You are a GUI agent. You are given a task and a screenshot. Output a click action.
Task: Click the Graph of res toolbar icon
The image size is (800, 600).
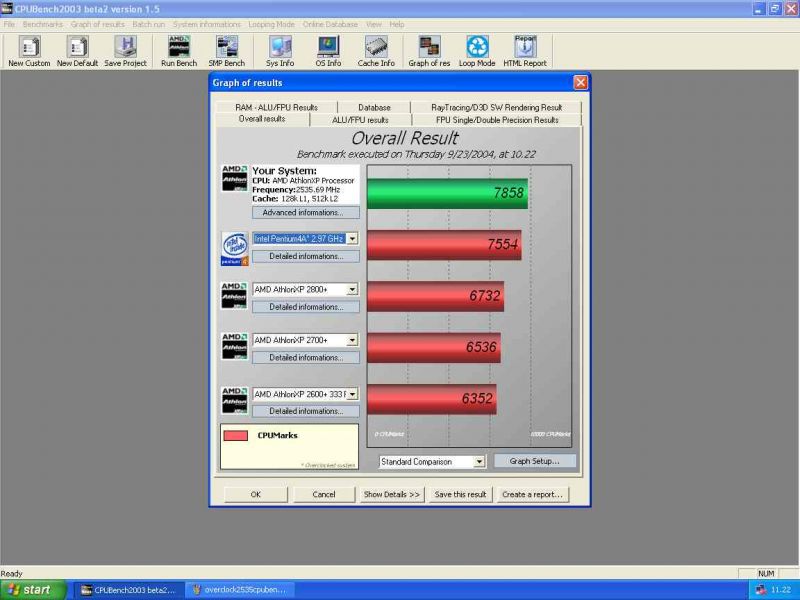point(429,51)
